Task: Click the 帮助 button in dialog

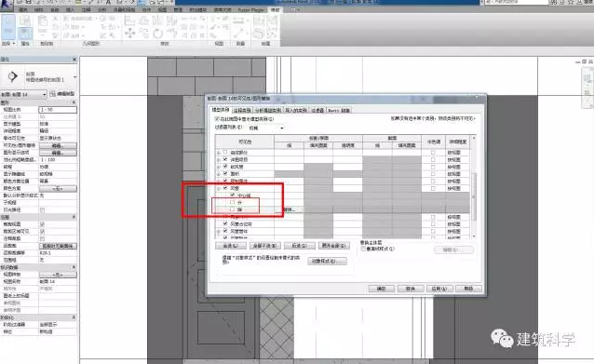Action: coord(468,289)
